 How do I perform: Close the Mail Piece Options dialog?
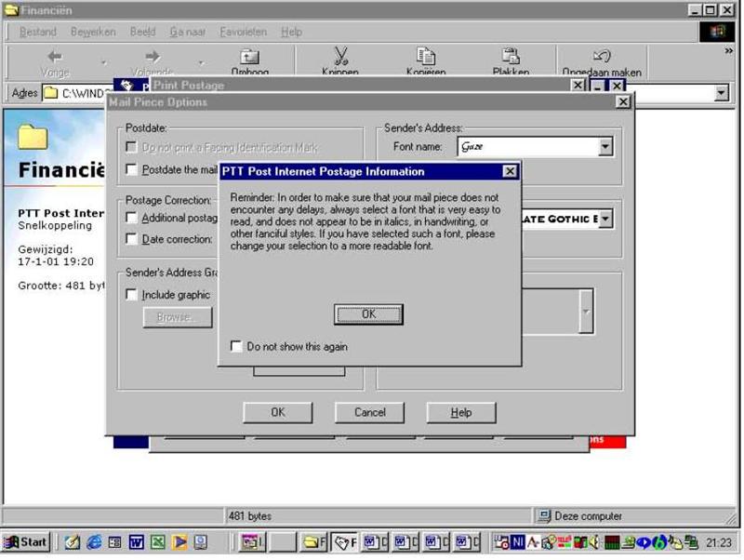tap(623, 102)
